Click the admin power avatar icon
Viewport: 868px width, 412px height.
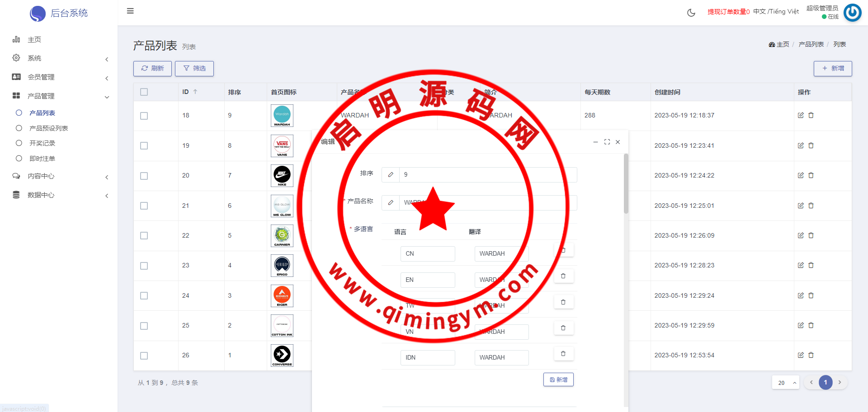click(x=852, y=13)
